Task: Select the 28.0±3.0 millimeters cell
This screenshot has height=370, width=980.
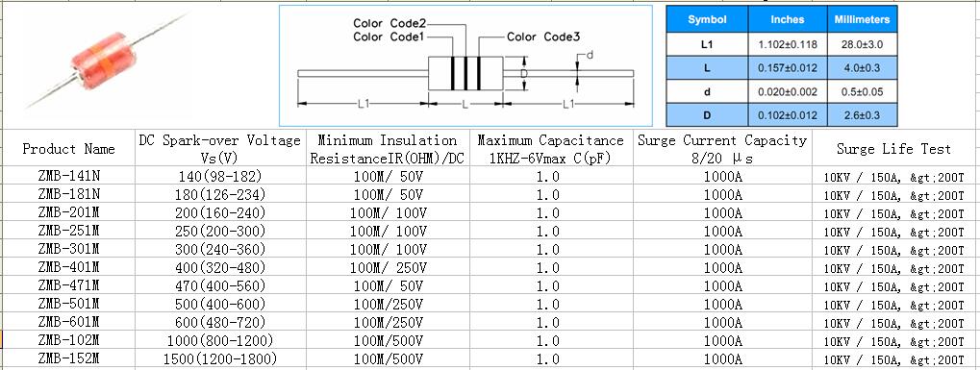Action: (x=862, y=44)
